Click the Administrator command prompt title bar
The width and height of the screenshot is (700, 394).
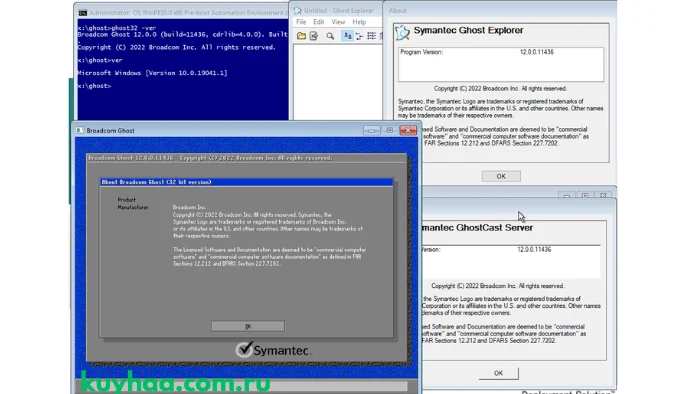tap(182, 13)
